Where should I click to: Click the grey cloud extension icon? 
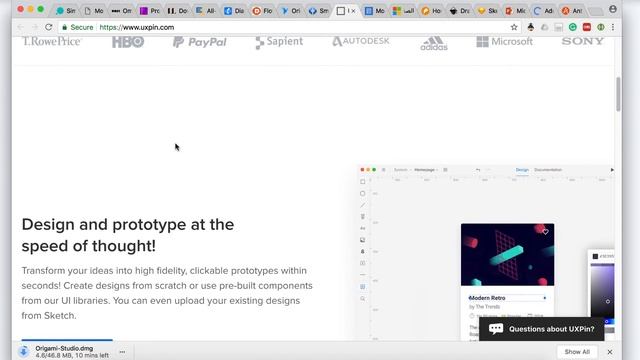pyautogui.click(x=544, y=27)
